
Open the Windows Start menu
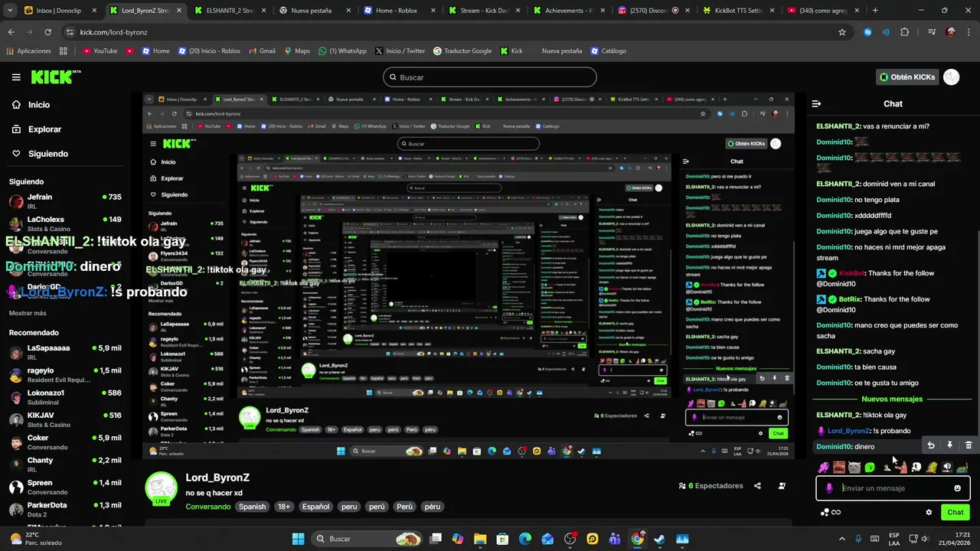pos(298,539)
